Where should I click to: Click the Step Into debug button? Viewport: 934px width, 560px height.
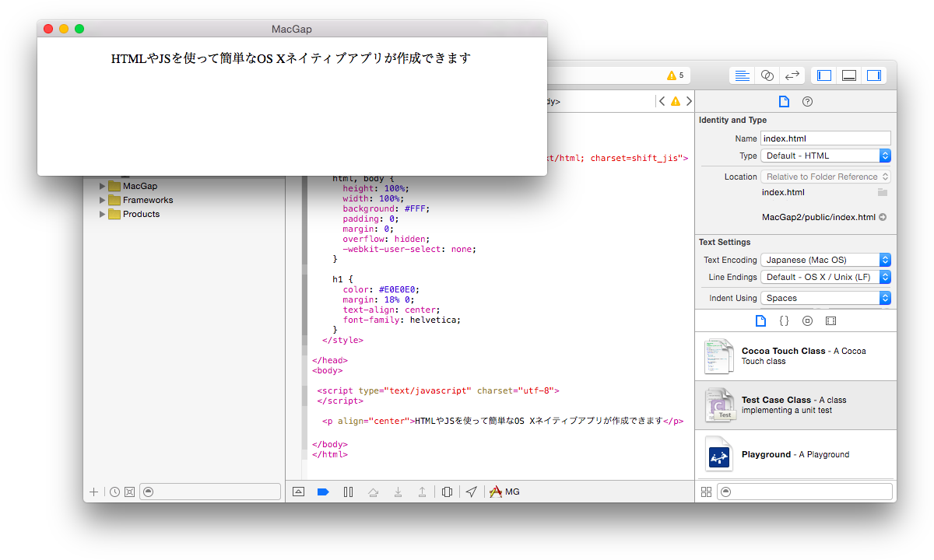(398, 492)
